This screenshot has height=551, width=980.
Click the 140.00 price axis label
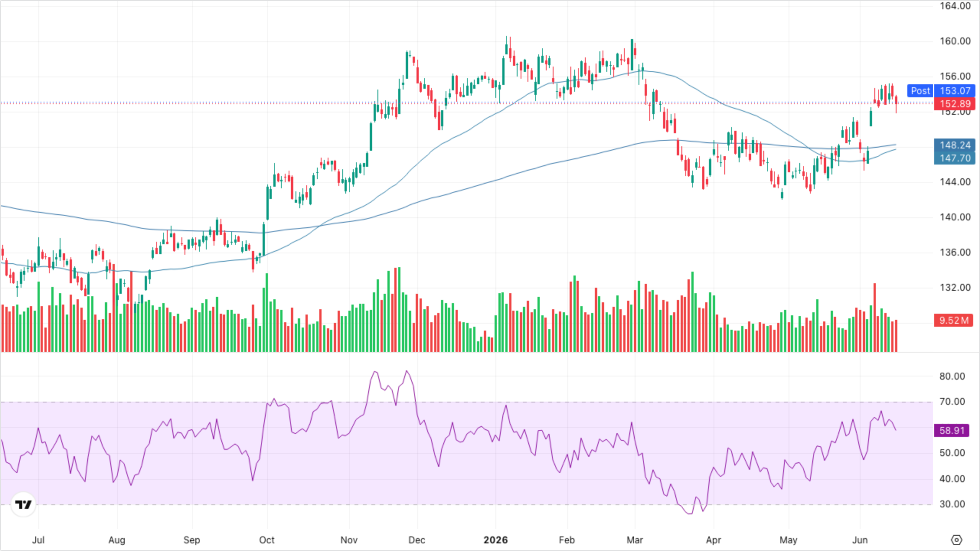(955, 217)
